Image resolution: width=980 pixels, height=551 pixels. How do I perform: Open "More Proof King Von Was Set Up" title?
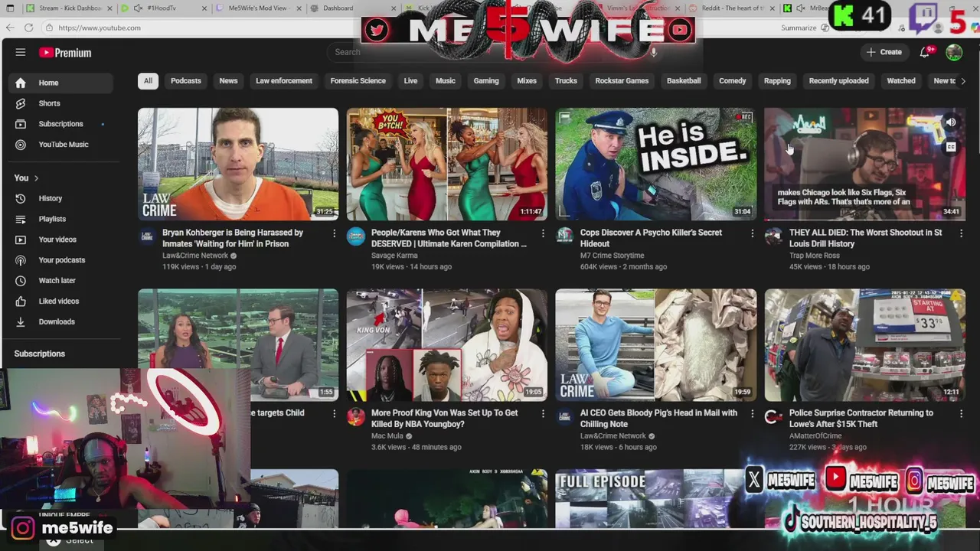coord(444,419)
